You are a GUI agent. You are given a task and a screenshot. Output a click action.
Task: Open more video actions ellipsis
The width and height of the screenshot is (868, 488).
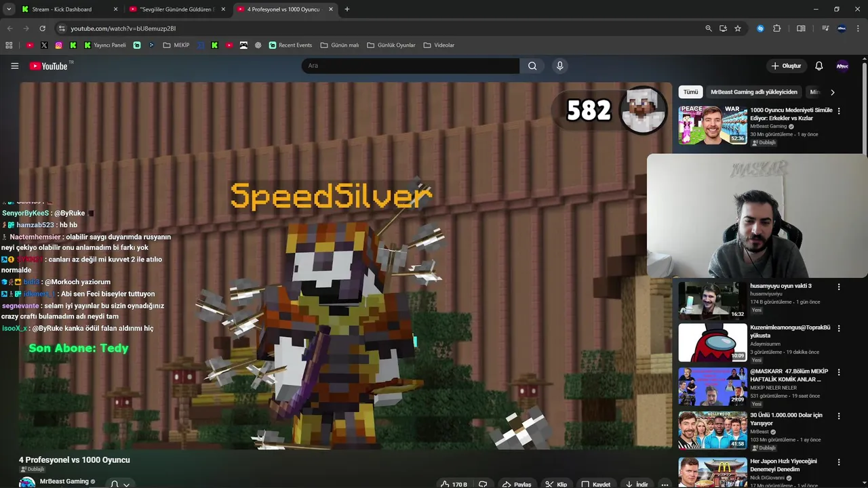[x=665, y=484]
